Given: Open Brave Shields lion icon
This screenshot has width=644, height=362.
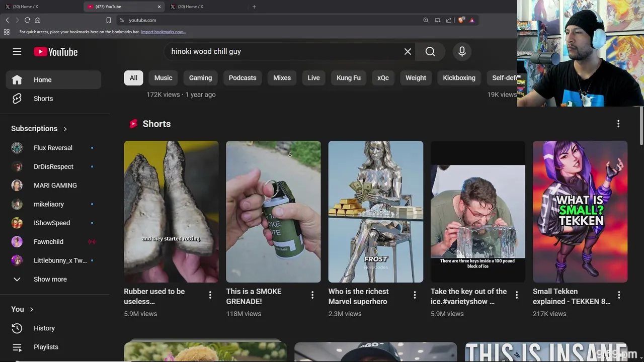Looking at the screenshot, I should point(461,20).
